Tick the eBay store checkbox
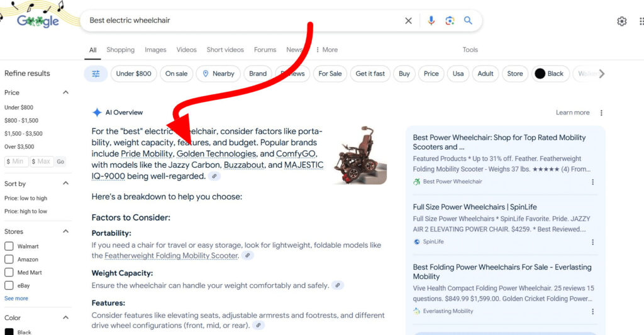The height and width of the screenshot is (335, 644). (x=9, y=286)
